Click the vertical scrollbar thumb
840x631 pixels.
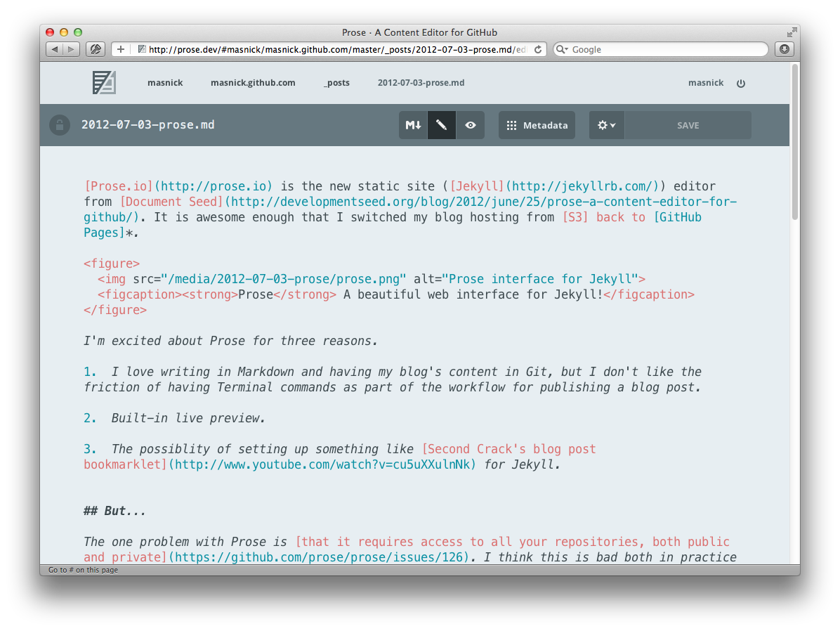(795, 142)
